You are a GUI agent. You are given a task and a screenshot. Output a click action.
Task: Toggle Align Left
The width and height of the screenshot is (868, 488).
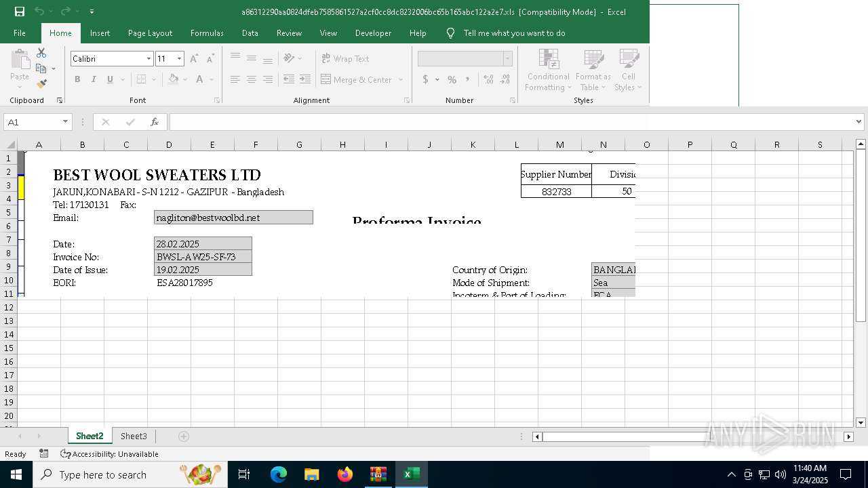pos(235,79)
